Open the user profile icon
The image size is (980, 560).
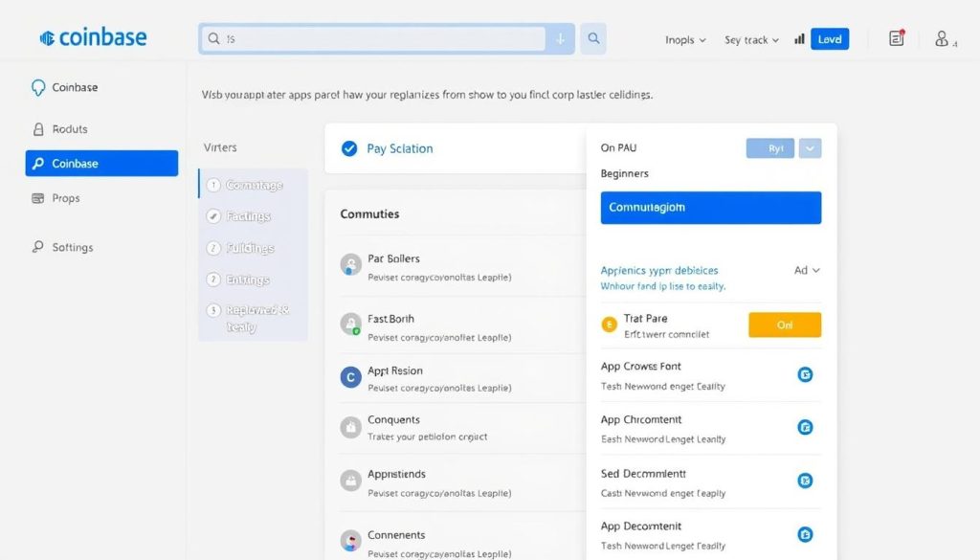click(x=942, y=39)
